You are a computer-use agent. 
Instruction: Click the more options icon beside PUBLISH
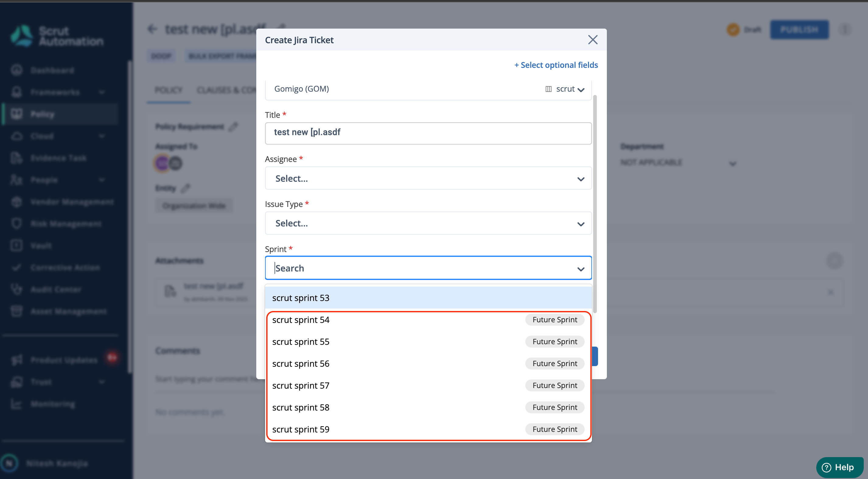pos(845,30)
